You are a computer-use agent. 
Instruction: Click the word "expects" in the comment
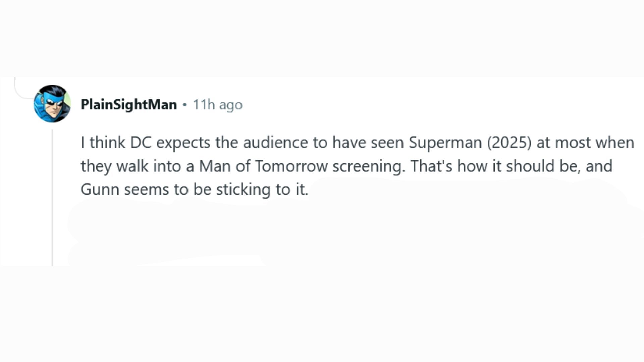[x=183, y=143]
